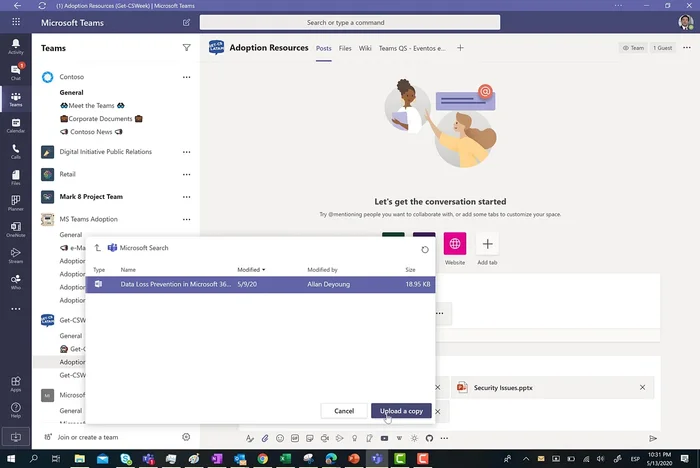The width and height of the screenshot is (700, 468).
Task: Open manage teams settings gear
Action: pos(186,437)
